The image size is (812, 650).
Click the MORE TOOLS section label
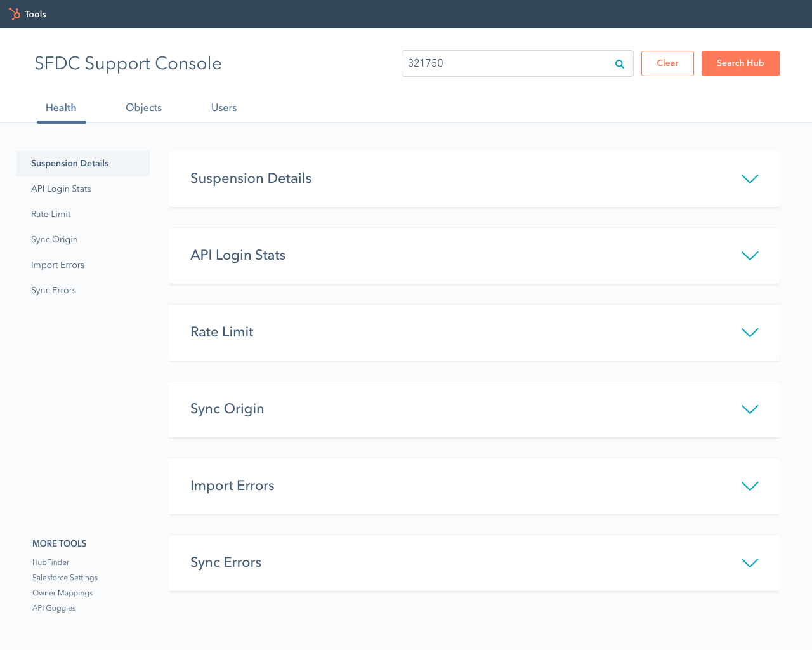pos(59,543)
